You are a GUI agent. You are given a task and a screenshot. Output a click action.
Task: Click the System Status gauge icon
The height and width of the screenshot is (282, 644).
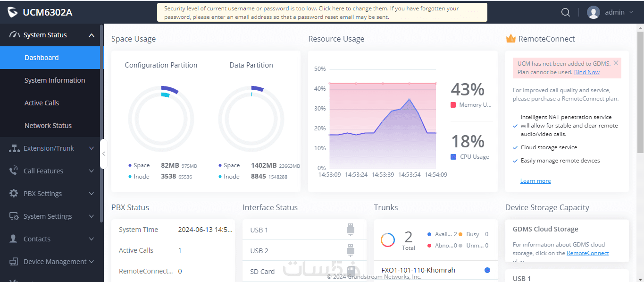point(15,35)
